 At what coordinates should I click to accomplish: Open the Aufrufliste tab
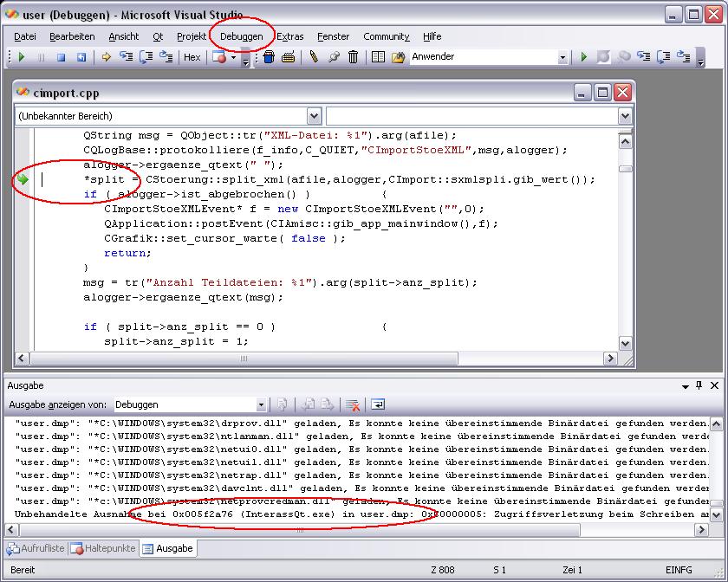coord(36,548)
